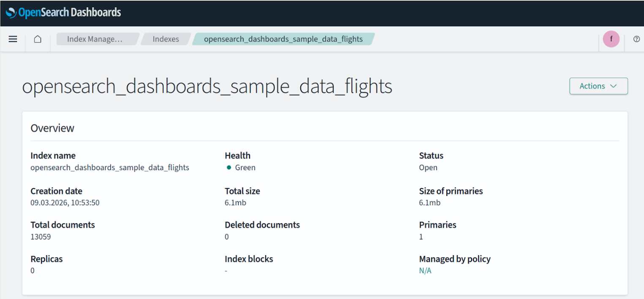Select the Index name value text

click(110, 168)
